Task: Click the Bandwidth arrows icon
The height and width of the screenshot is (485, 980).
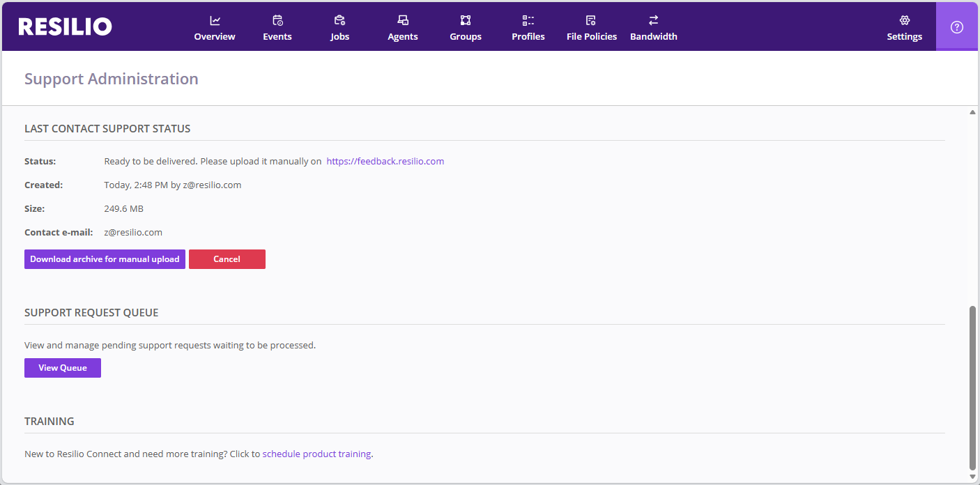Action: 654,20
